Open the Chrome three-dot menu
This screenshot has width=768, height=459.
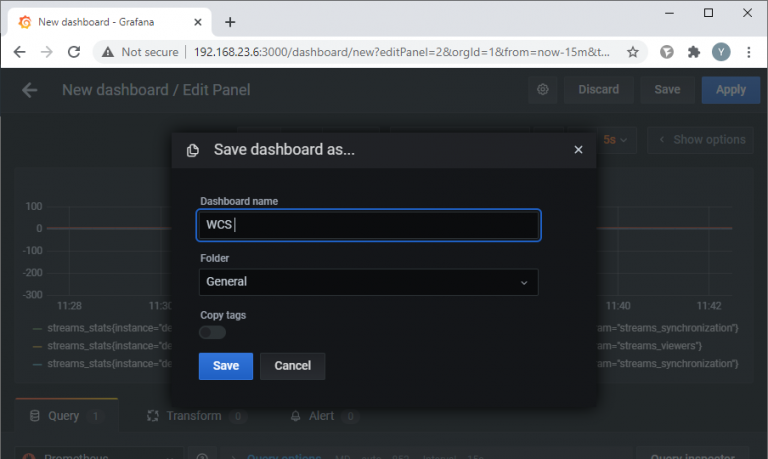[x=748, y=52]
